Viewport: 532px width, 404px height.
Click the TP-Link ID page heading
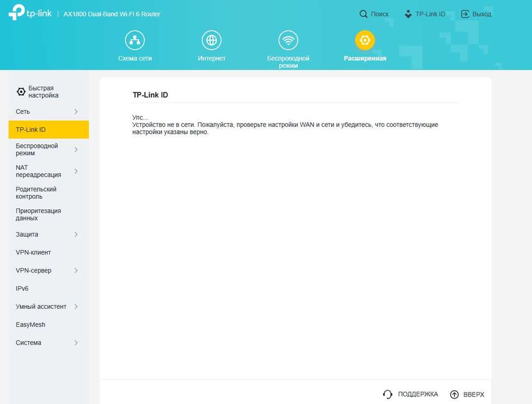coord(150,95)
